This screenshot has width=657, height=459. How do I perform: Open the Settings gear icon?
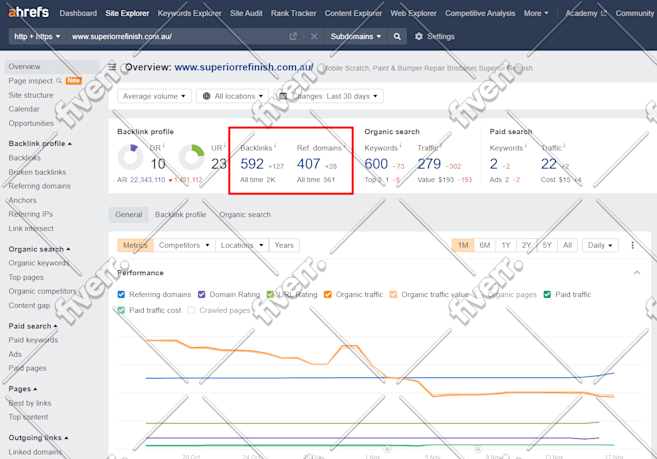click(419, 36)
